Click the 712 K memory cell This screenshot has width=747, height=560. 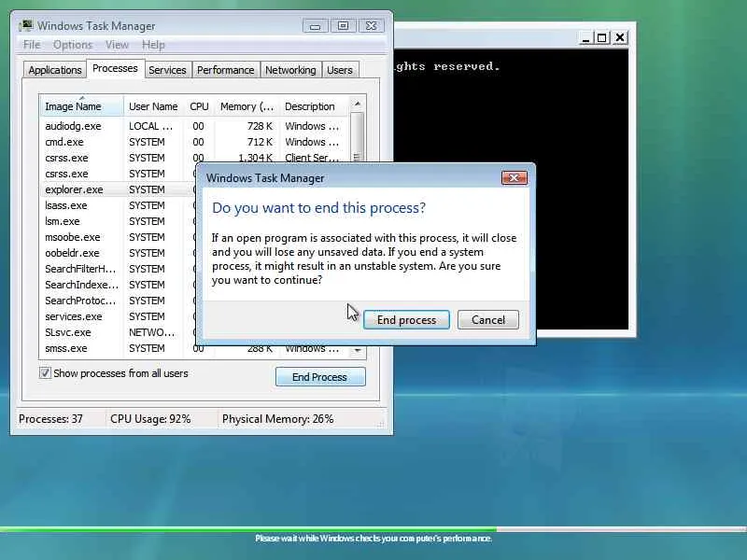[x=261, y=142]
